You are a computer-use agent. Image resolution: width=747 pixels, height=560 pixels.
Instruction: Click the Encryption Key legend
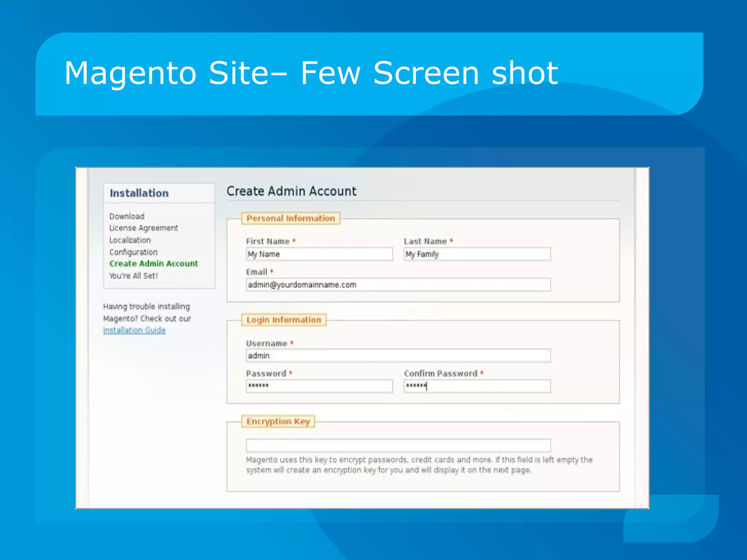[278, 421]
